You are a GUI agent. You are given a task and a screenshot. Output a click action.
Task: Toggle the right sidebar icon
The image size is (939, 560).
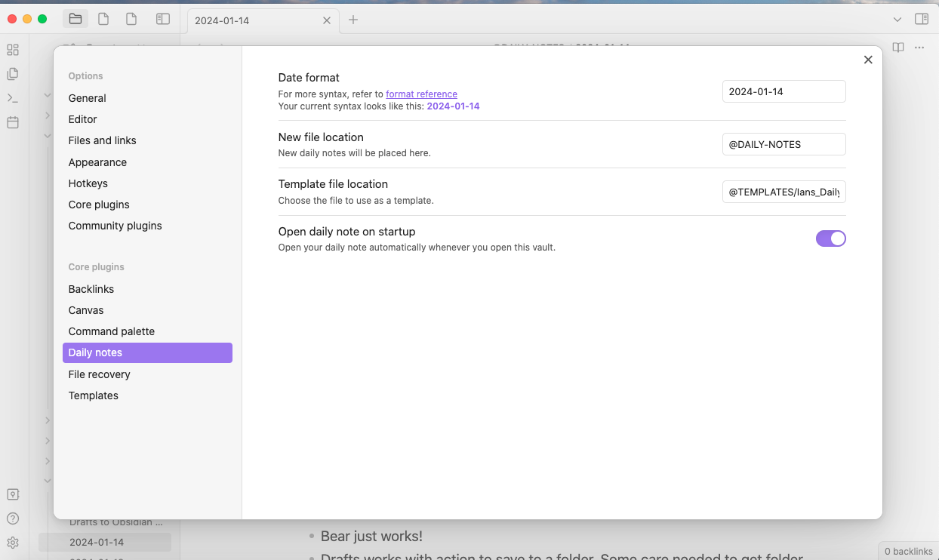921,20
